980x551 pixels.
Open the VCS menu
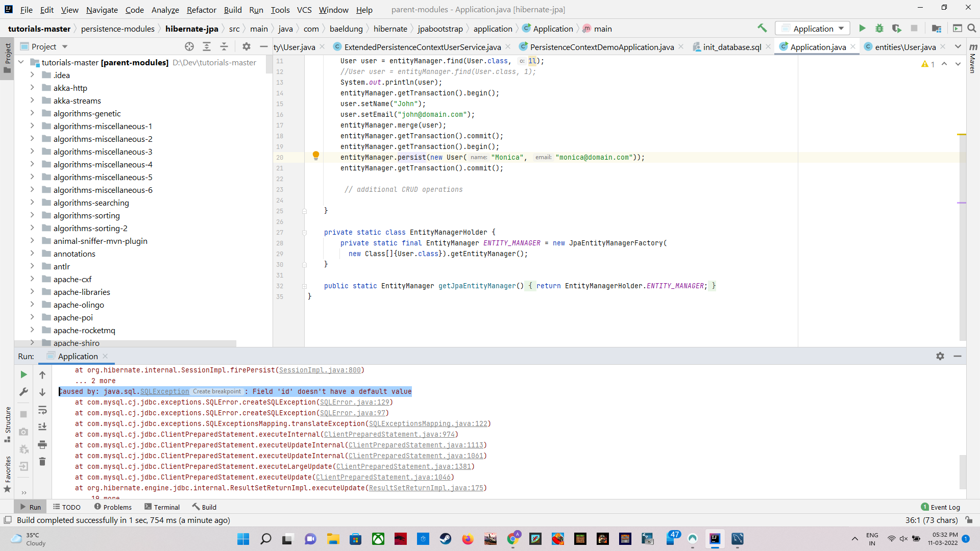coord(304,10)
